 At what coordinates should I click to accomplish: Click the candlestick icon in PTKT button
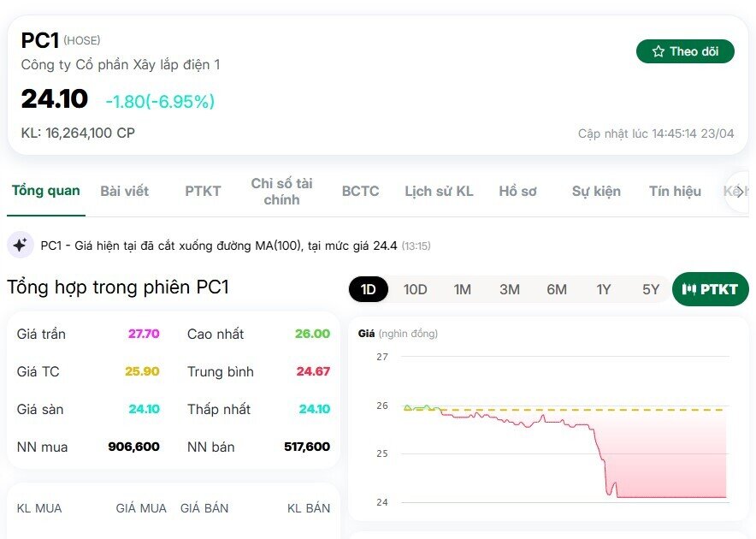[689, 289]
